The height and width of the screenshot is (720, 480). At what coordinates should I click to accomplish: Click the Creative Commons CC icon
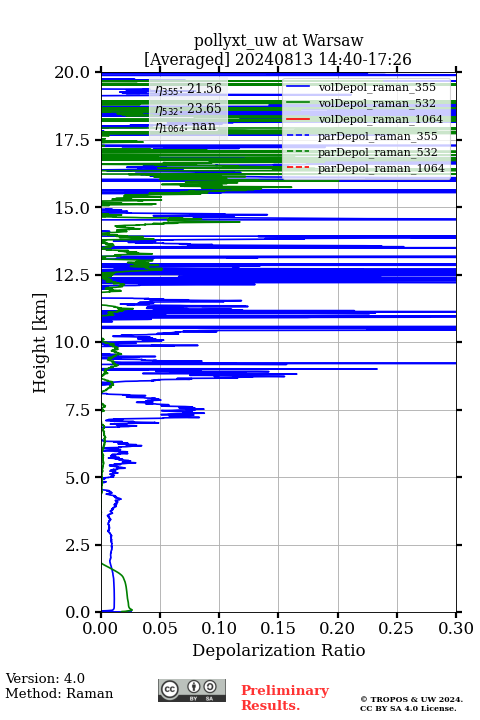coord(170,689)
